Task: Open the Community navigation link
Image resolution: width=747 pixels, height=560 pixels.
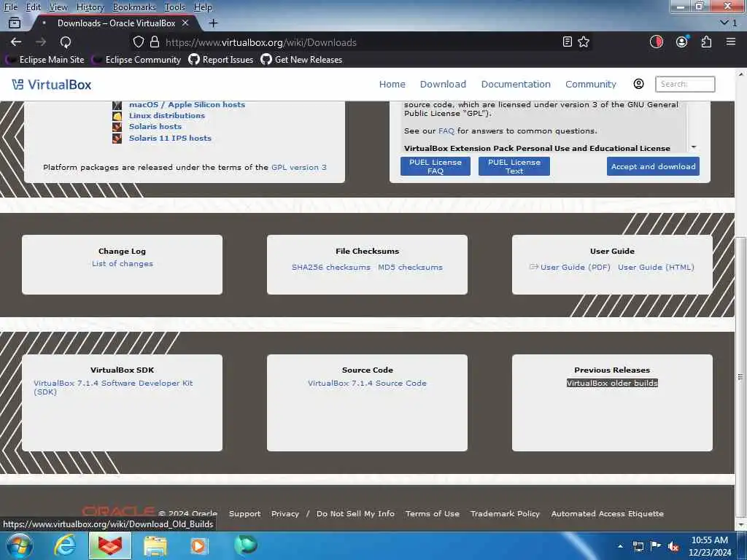Action: (x=591, y=85)
